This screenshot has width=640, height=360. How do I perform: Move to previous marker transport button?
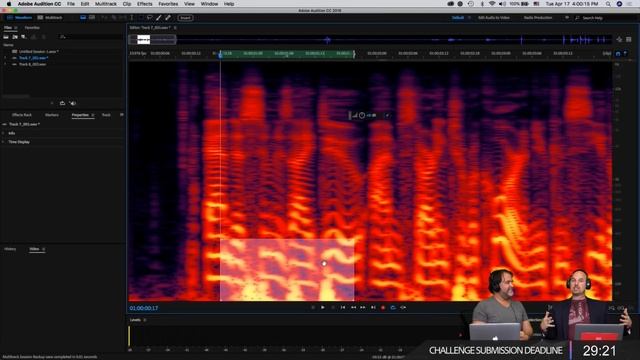tap(343, 307)
